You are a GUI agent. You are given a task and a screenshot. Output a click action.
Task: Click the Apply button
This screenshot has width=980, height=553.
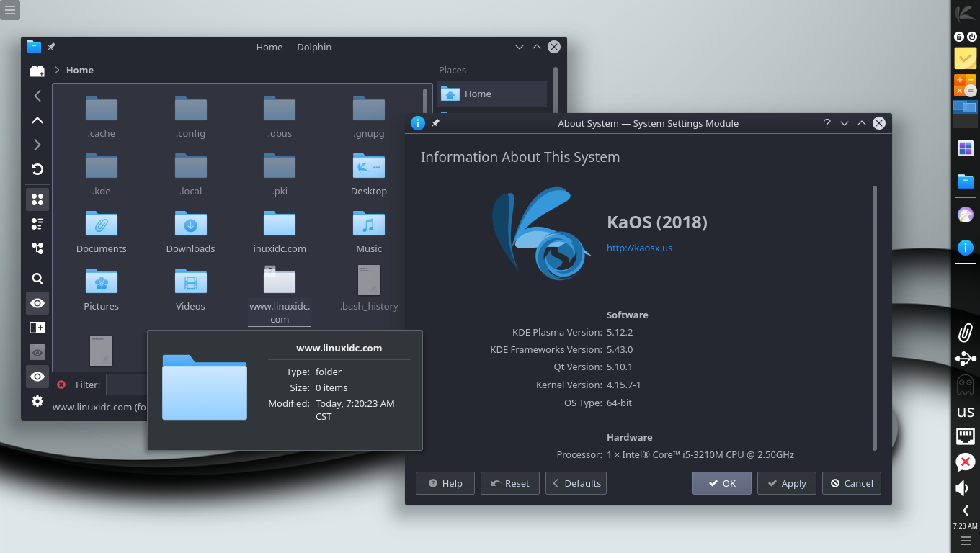click(x=787, y=483)
